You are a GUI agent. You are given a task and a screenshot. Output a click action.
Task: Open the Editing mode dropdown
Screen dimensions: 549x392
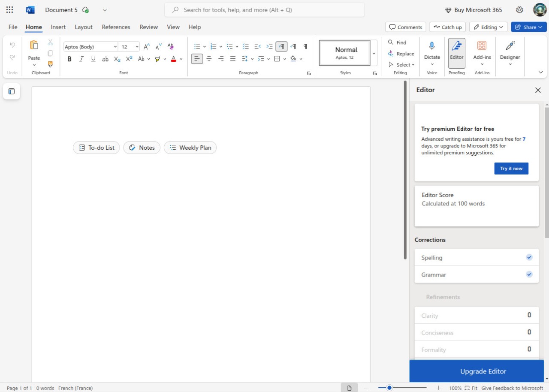point(488,27)
